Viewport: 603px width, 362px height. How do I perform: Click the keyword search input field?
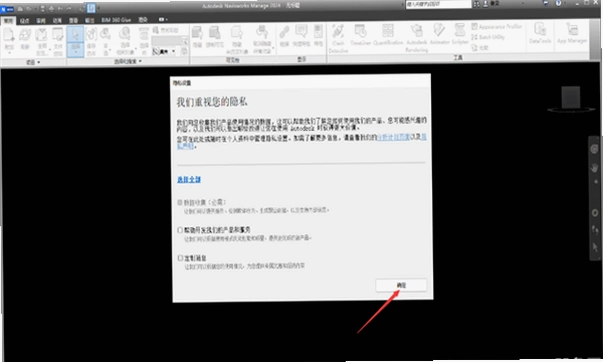[438, 4]
